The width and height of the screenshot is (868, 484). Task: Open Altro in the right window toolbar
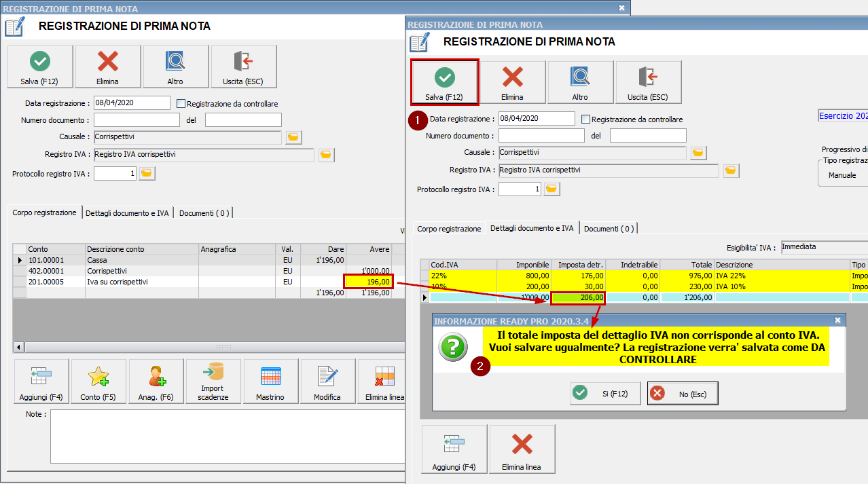[581, 82]
